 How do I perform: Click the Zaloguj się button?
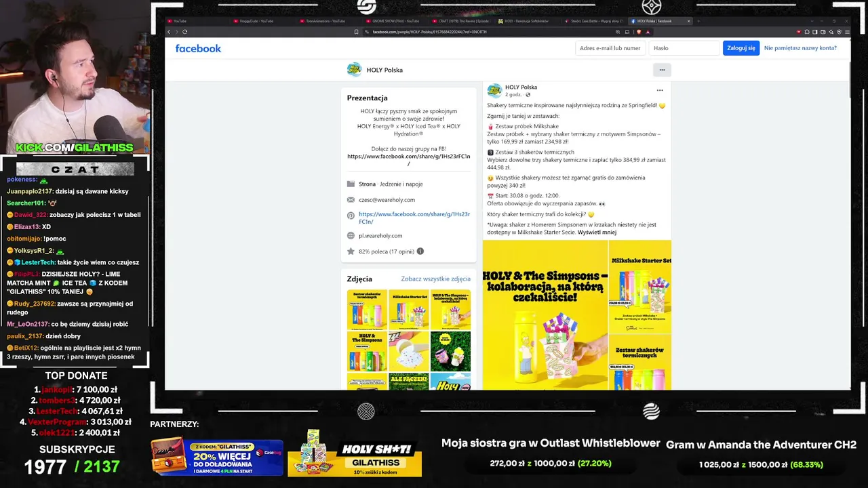click(741, 48)
